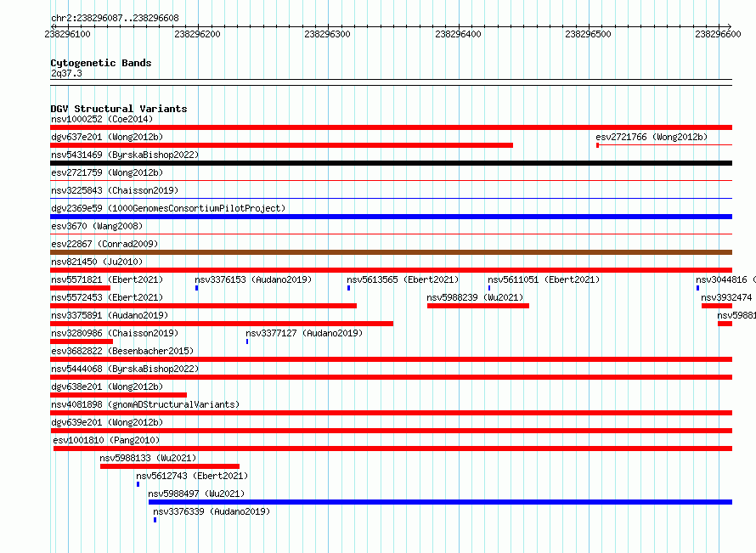
Task: Click nsv5444068 (ByrskaBishop2022) label
Action: tap(125, 369)
